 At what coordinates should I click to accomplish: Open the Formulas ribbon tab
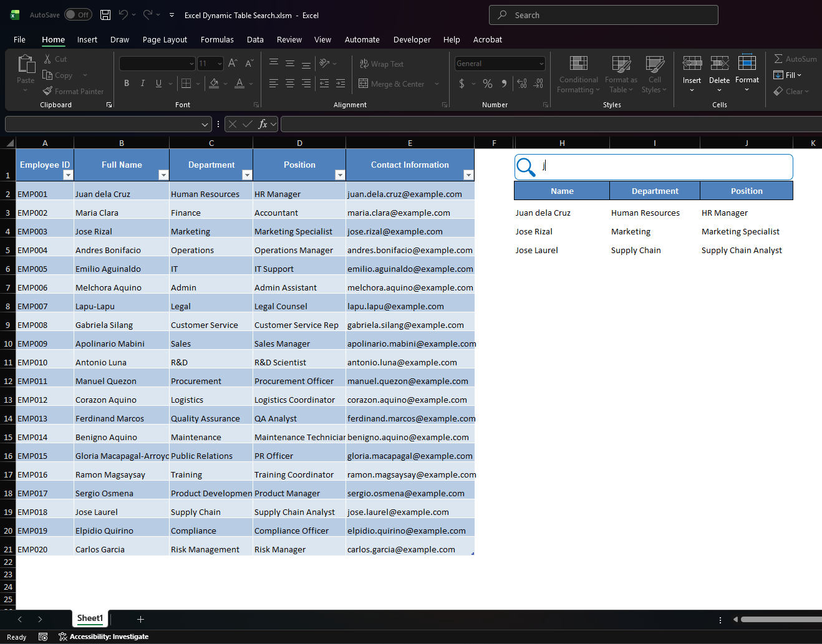click(x=217, y=39)
